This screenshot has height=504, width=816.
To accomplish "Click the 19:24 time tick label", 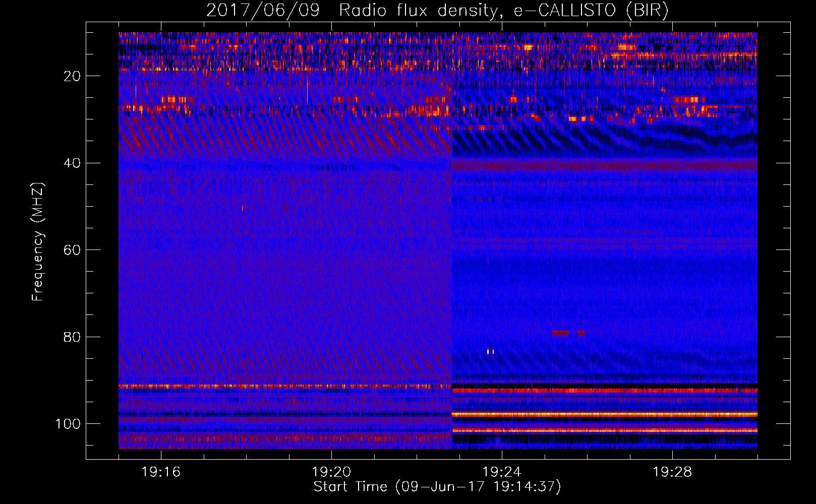I will 502,472.
